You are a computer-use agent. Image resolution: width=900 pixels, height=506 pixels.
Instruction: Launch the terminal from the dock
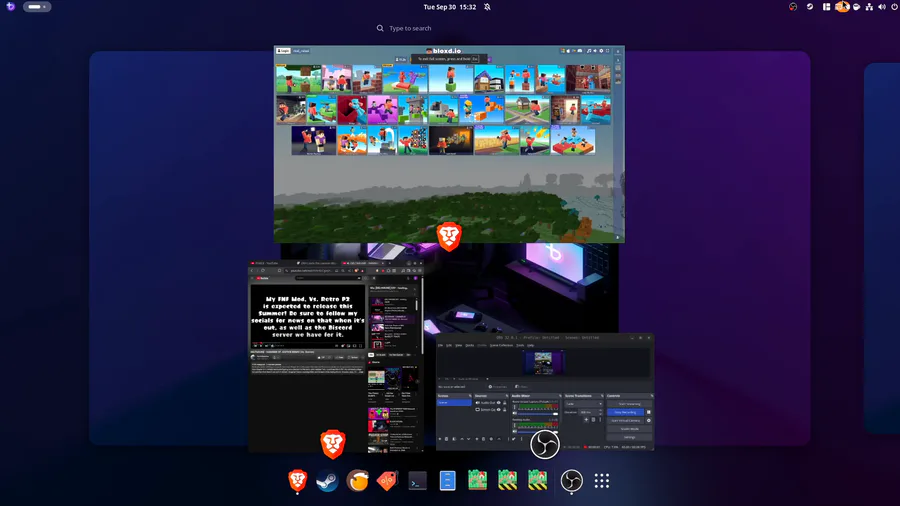pyautogui.click(x=417, y=481)
